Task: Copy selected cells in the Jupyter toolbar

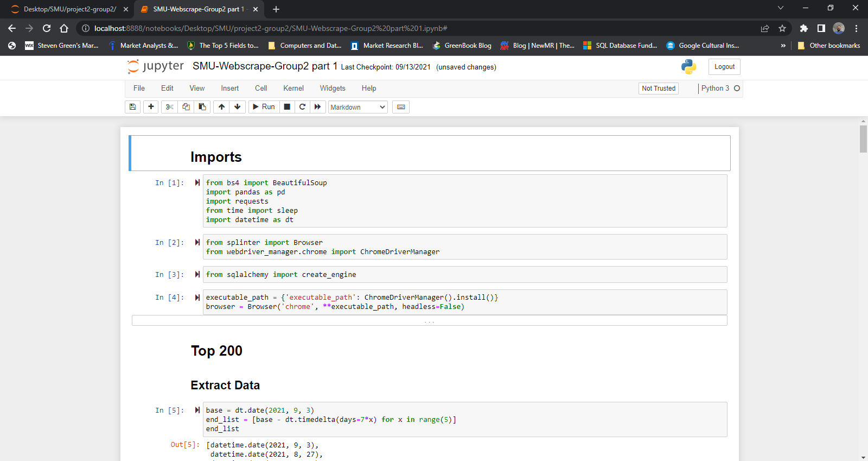Action: point(186,107)
